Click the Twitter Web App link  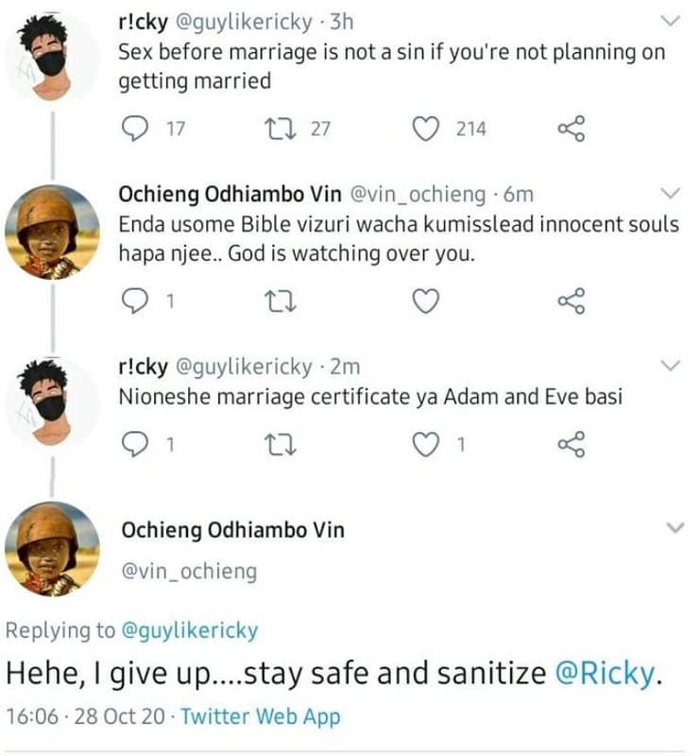pos(258,716)
